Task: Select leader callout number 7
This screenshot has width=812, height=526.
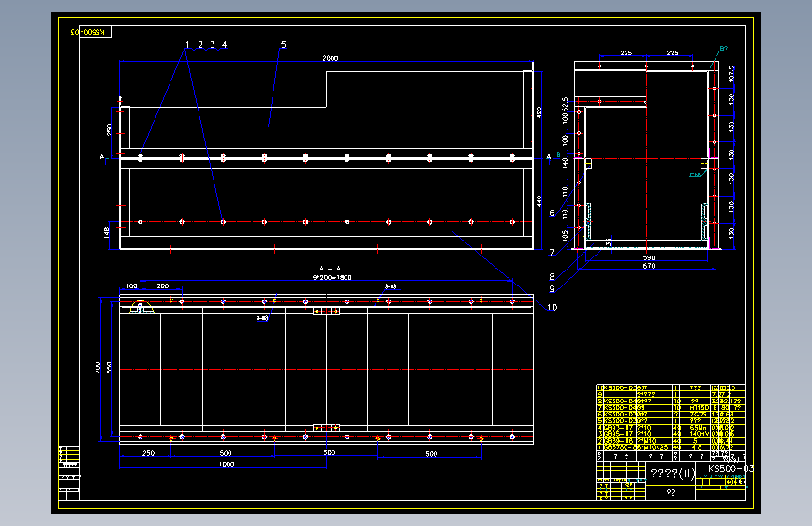Action: click(x=552, y=252)
